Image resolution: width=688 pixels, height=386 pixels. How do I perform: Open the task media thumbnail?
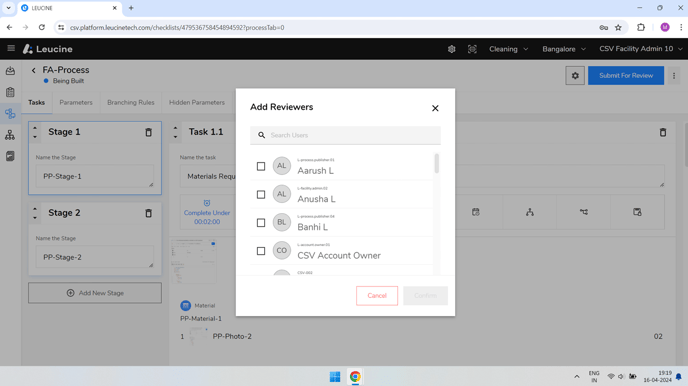pyautogui.click(x=194, y=261)
